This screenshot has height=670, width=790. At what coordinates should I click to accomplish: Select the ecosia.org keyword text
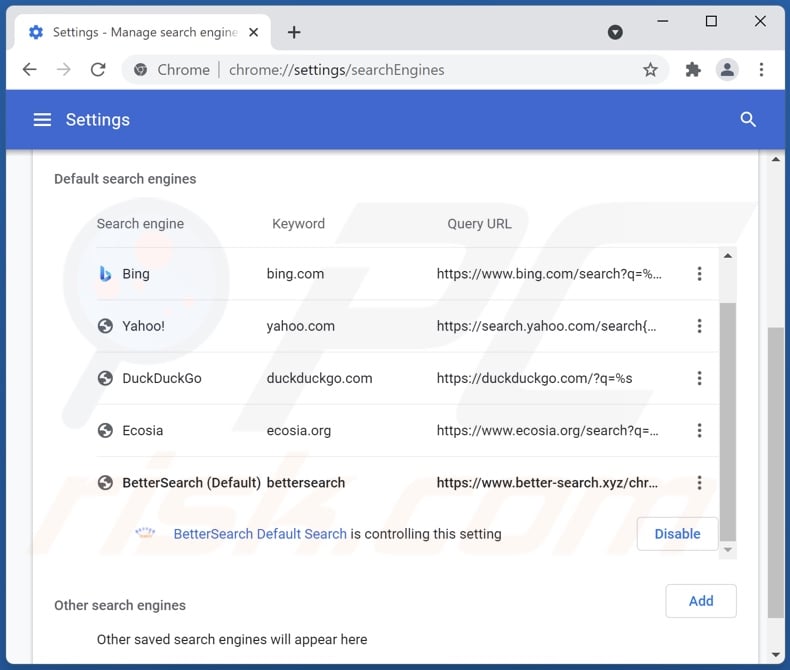click(299, 431)
